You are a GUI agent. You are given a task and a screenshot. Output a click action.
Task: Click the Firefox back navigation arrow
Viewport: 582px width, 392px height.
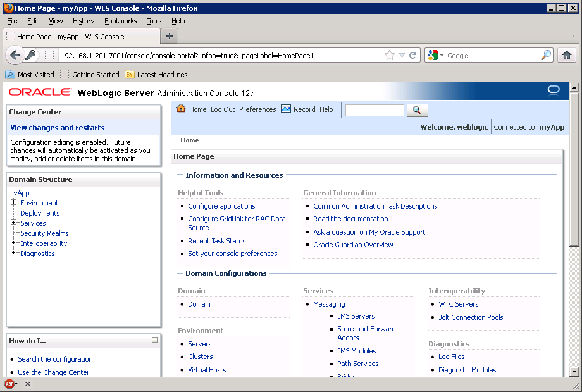[x=15, y=55]
